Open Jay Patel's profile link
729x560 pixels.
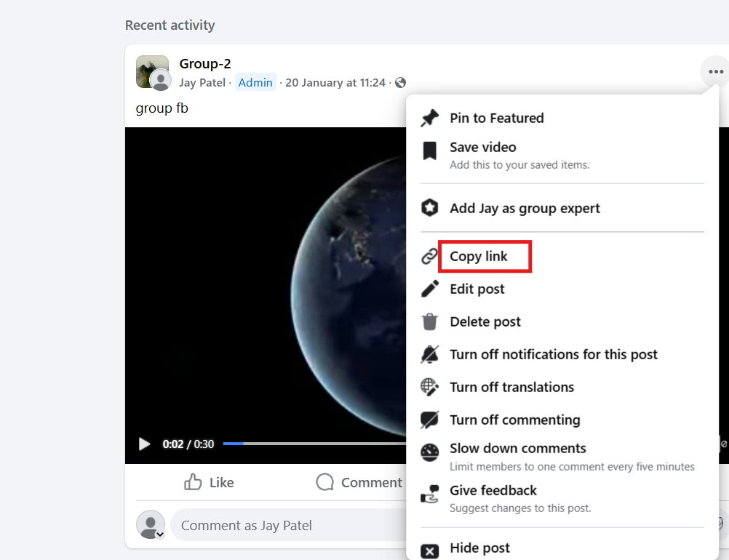tap(202, 82)
